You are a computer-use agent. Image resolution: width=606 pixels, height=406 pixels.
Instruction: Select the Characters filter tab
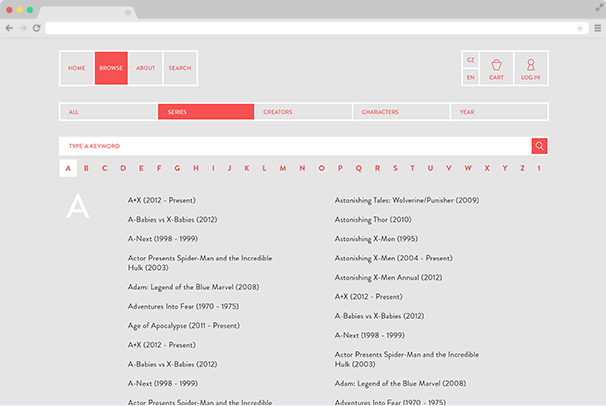[x=400, y=112]
